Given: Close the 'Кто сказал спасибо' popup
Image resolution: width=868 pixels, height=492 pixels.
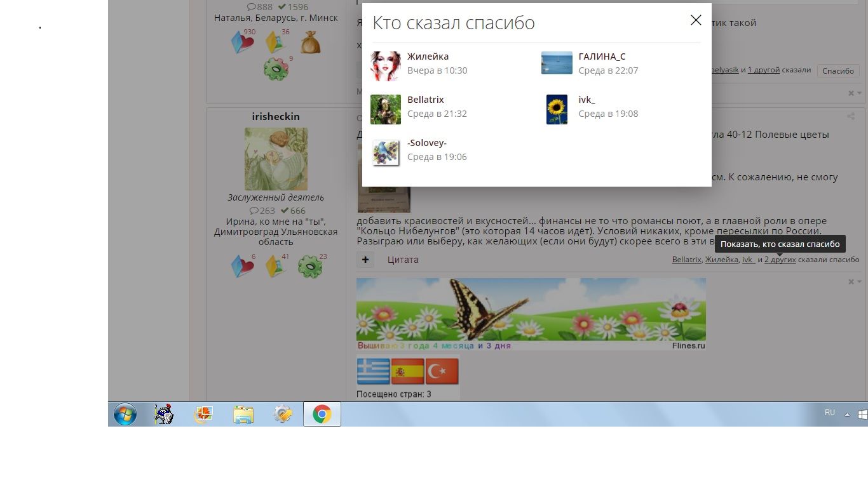Looking at the screenshot, I should 696,20.
